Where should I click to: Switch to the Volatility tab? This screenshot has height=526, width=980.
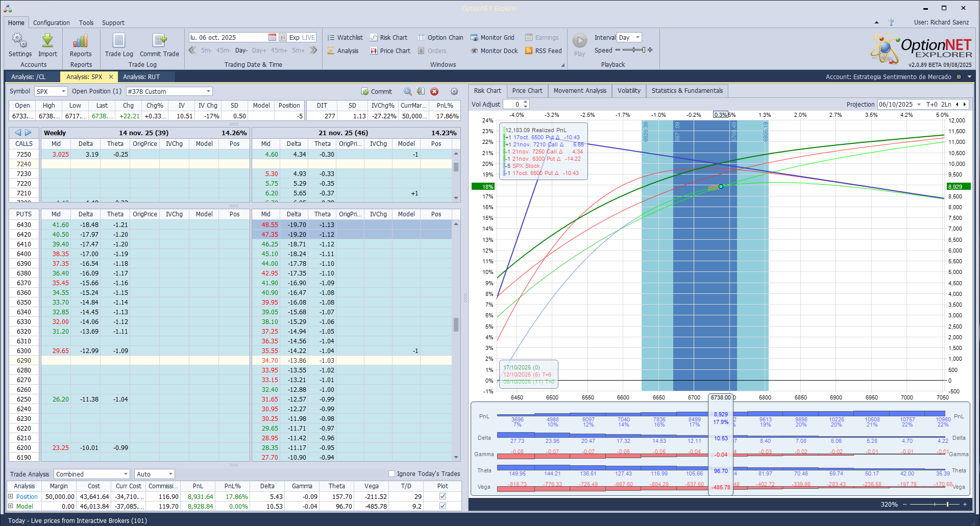coord(628,91)
